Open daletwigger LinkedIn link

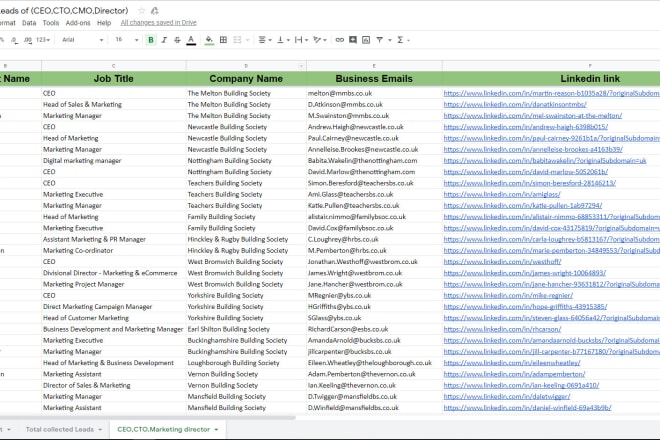pyautogui.click(x=507, y=397)
